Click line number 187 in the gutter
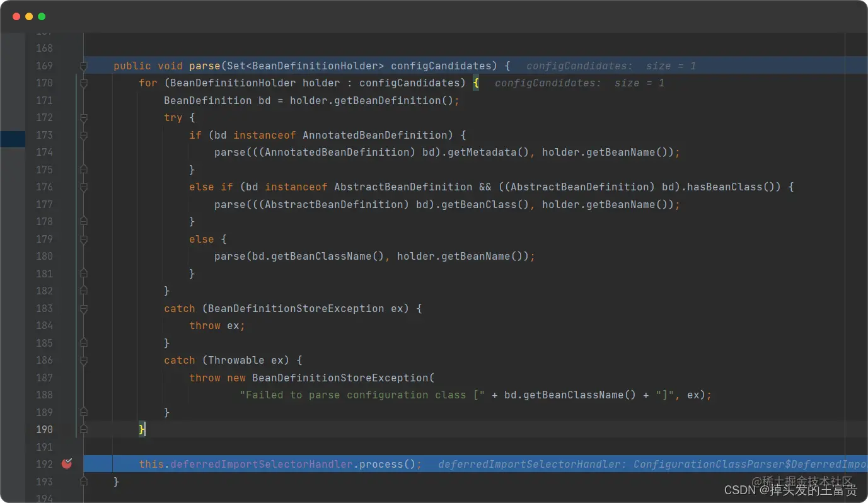Viewport: 868px width, 503px height. [44, 378]
